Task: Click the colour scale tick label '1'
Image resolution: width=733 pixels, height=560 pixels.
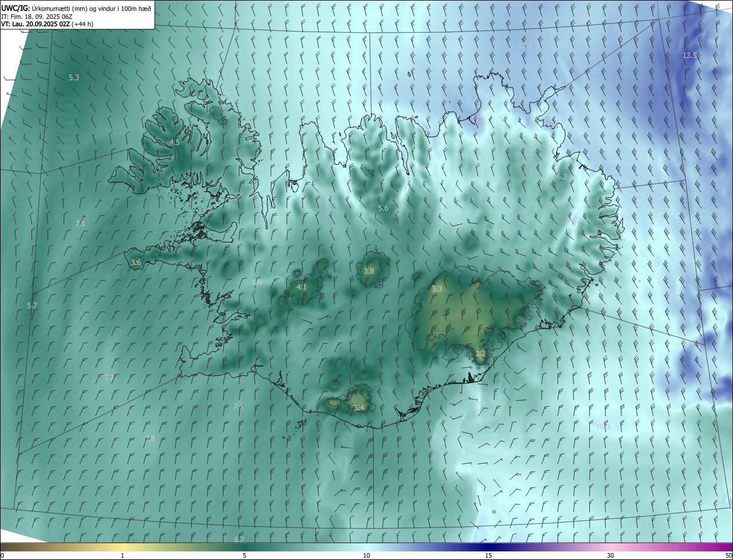Action: click(123, 555)
